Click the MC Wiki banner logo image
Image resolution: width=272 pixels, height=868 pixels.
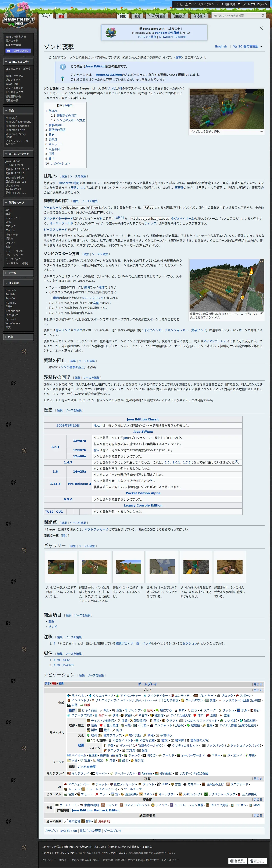click(111, 33)
